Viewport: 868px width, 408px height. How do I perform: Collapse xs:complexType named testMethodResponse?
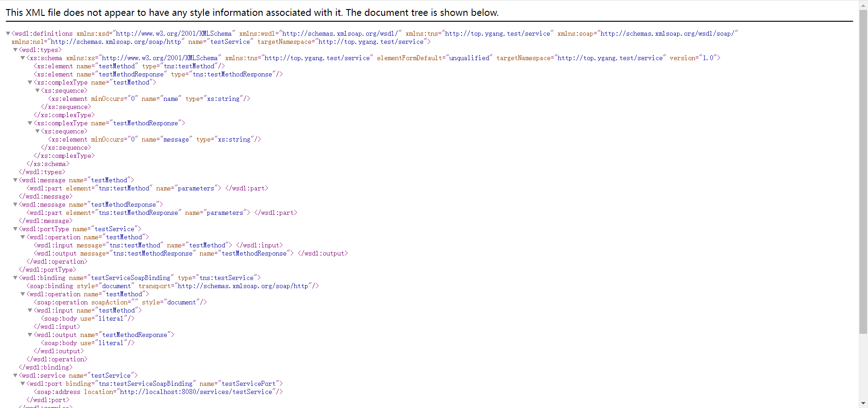coord(30,123)
